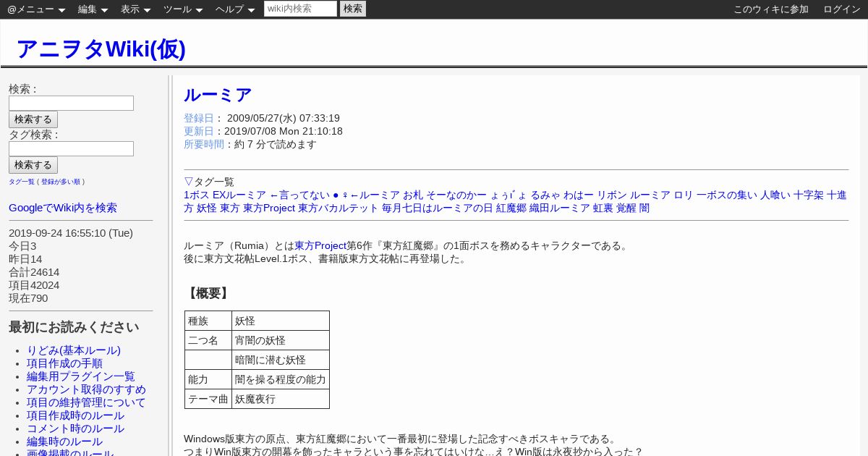Click the 最初にお読みください sidebar heading

pyautogui.click(x=74, y=327)
